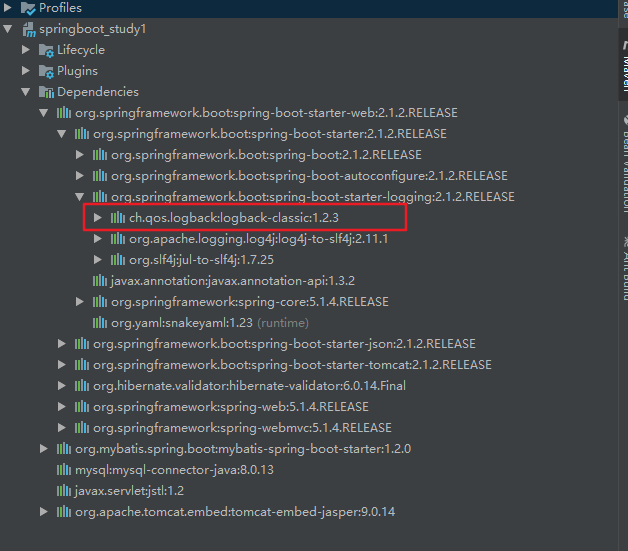
Task: Expand logback-classic:1.2.3 dependency arrow
Action: [97, 217]
